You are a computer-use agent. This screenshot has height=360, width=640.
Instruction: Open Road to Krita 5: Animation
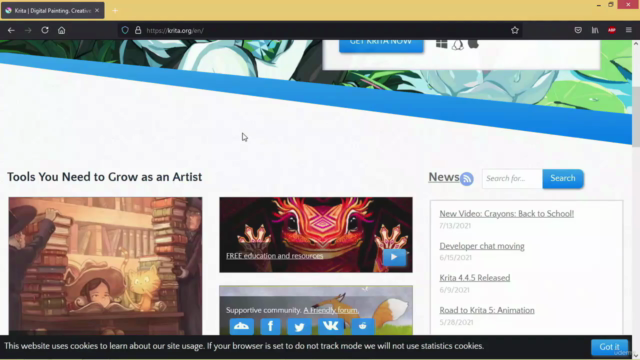(487, 310)
